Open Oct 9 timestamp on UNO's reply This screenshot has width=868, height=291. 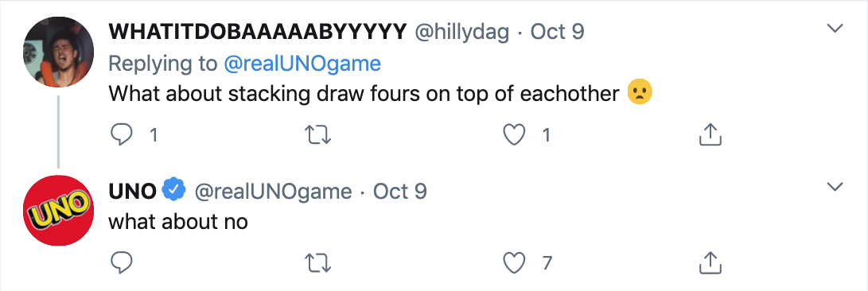click(x=400, y=192)
